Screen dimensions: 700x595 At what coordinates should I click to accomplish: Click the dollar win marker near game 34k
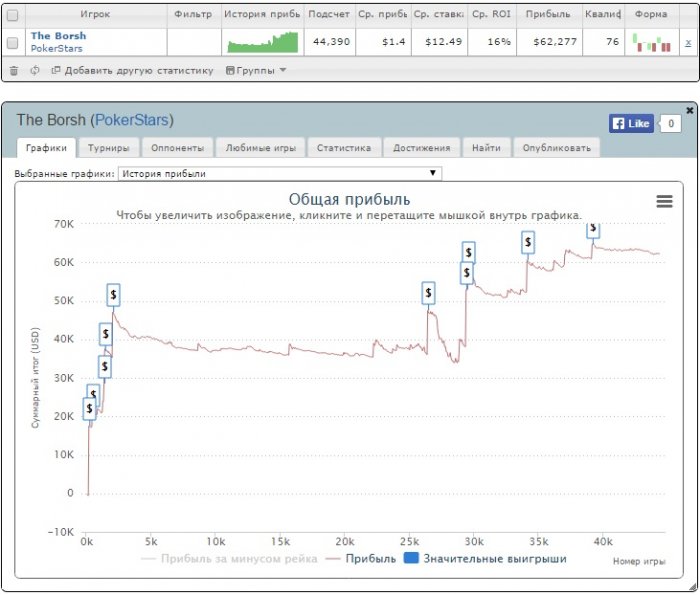[x=528, y=242]
